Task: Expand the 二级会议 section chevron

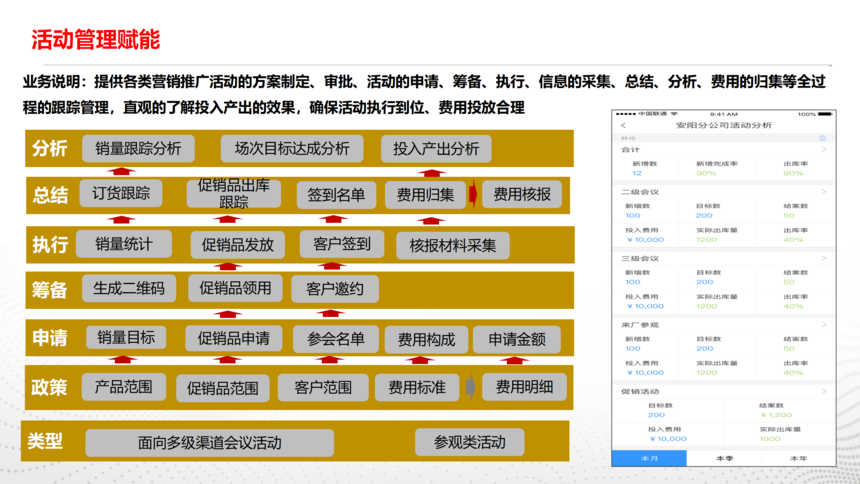Action: pos(823,191)
